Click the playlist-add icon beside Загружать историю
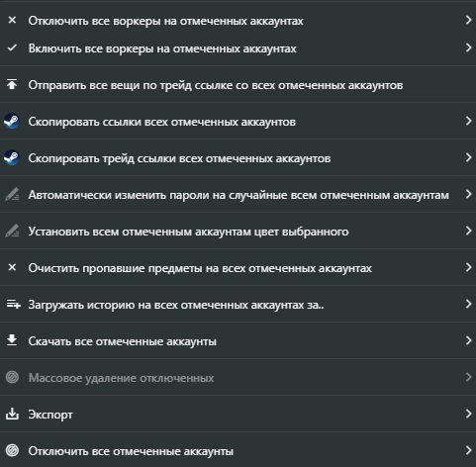This screenshot has width=476, height=467. click(x=14, y=304)
